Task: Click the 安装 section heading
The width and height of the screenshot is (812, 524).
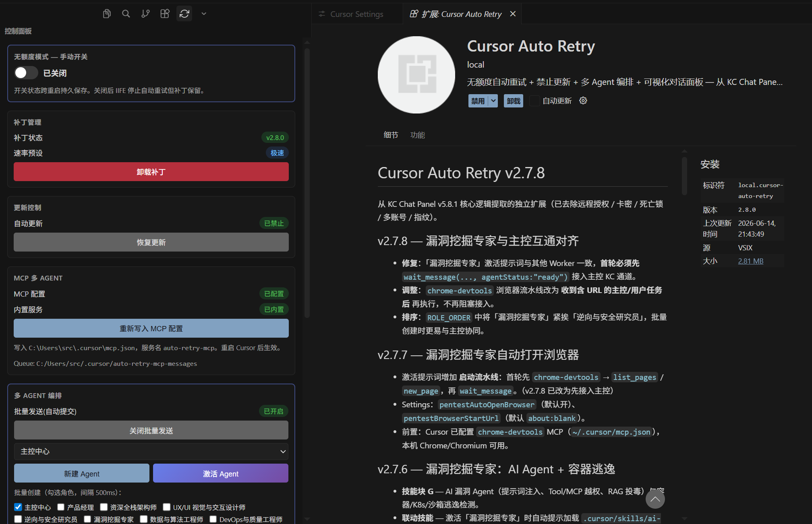Action: 710,164
